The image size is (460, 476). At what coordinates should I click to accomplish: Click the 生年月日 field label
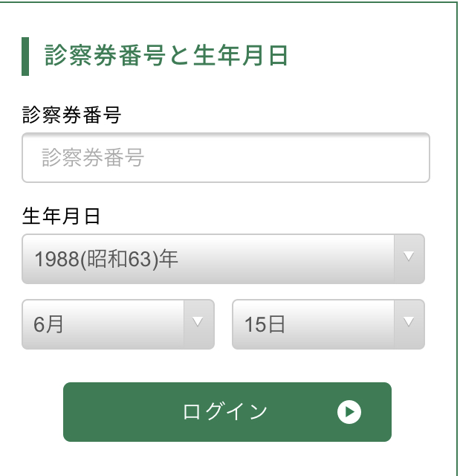[61, 216]
